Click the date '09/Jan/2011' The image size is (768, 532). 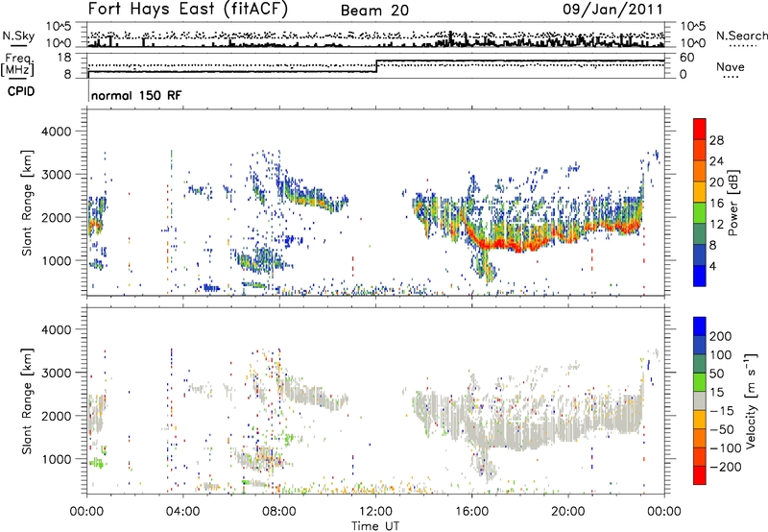point(612,10)
